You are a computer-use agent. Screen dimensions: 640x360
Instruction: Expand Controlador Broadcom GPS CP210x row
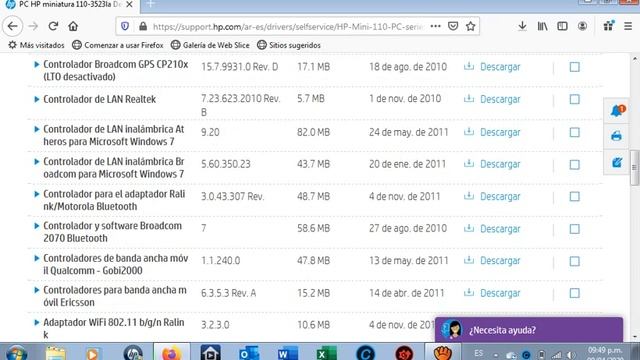click(x=36, y=64)
